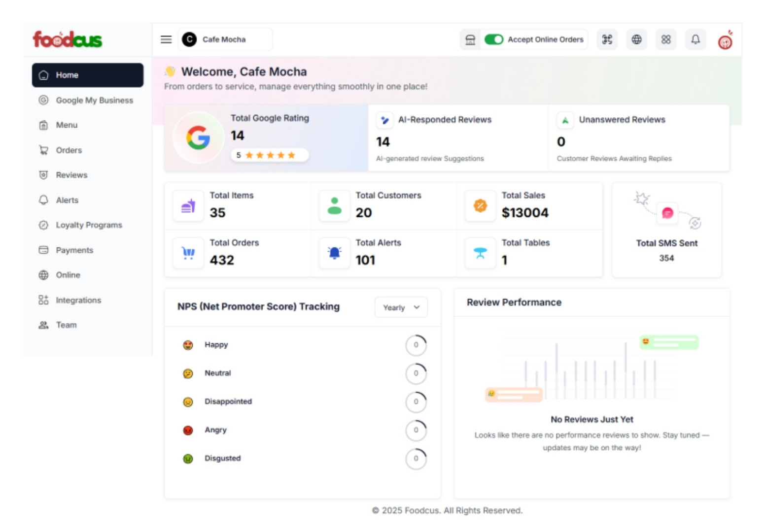Open the Team section
Screen dimensions: 766x532
click(44, 325)
